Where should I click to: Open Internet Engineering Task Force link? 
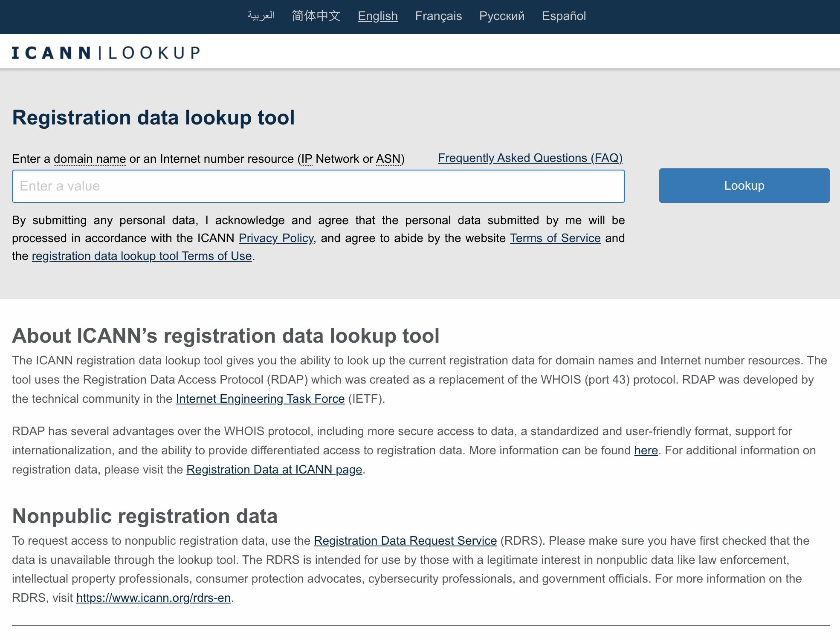click(260, 399)
